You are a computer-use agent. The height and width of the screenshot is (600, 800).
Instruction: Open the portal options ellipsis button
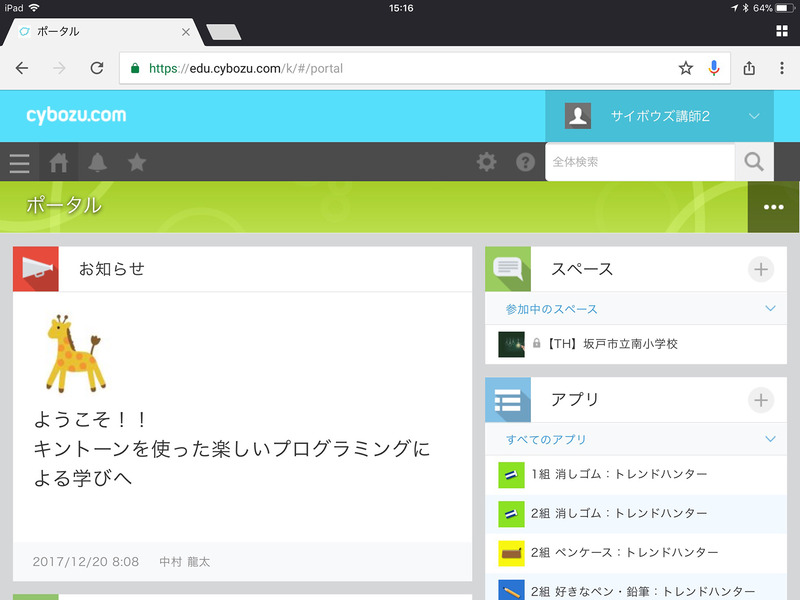(x=772, y=207)
